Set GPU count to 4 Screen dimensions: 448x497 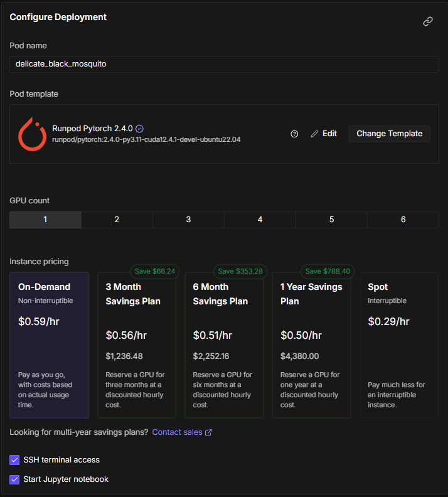[260, 220]
